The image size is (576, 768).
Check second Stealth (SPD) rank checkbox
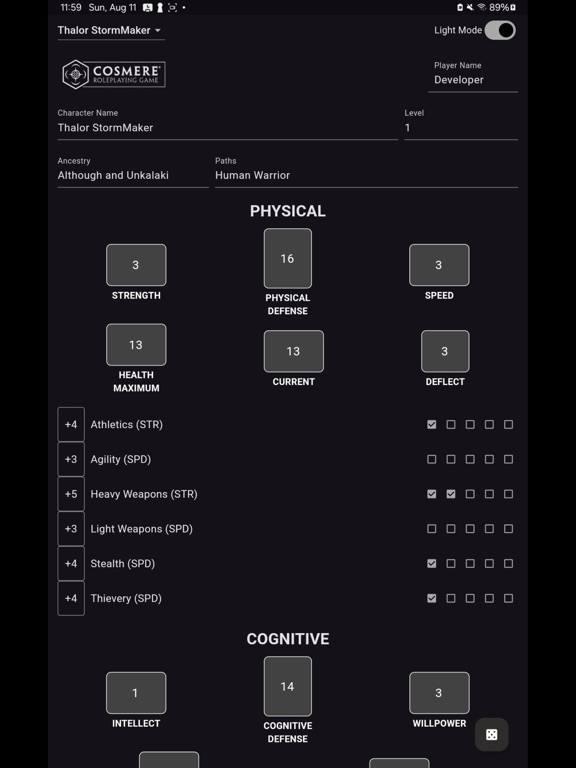[451, 563]
